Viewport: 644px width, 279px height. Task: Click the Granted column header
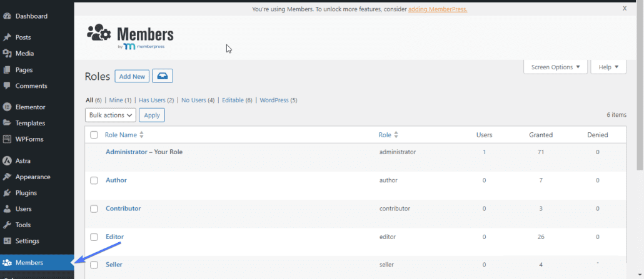point(541,135)
